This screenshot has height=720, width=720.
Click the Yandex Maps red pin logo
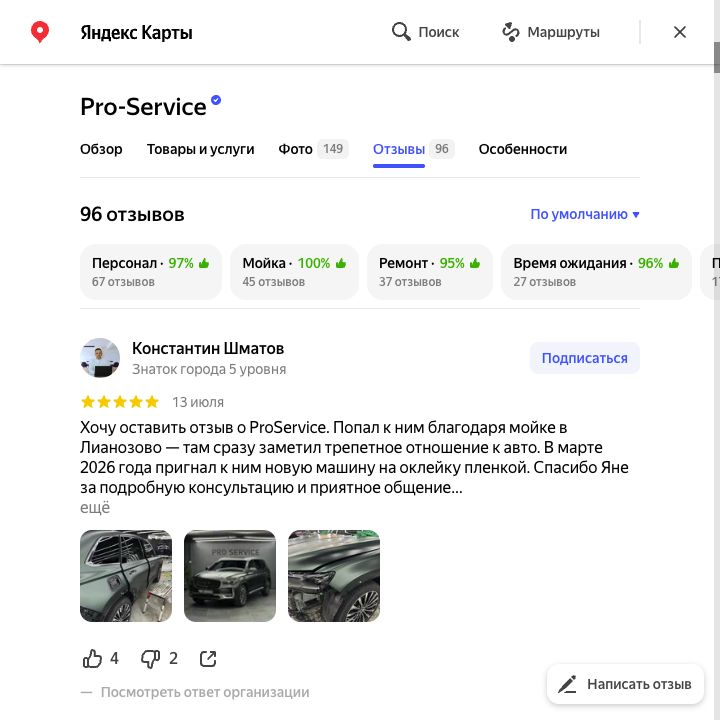[x=40, y=32]
